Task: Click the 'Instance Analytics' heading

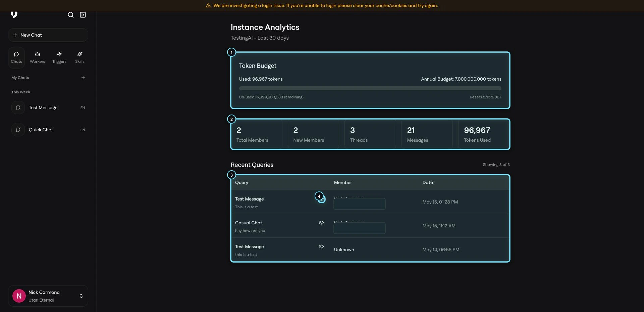Action: pos(265,28)
